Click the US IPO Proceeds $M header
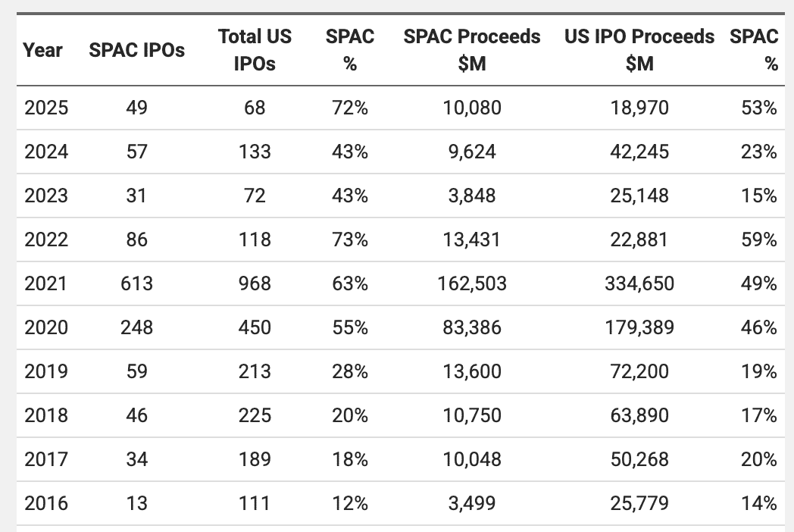This screenshot has width=794, height=532. pos(639,50)
